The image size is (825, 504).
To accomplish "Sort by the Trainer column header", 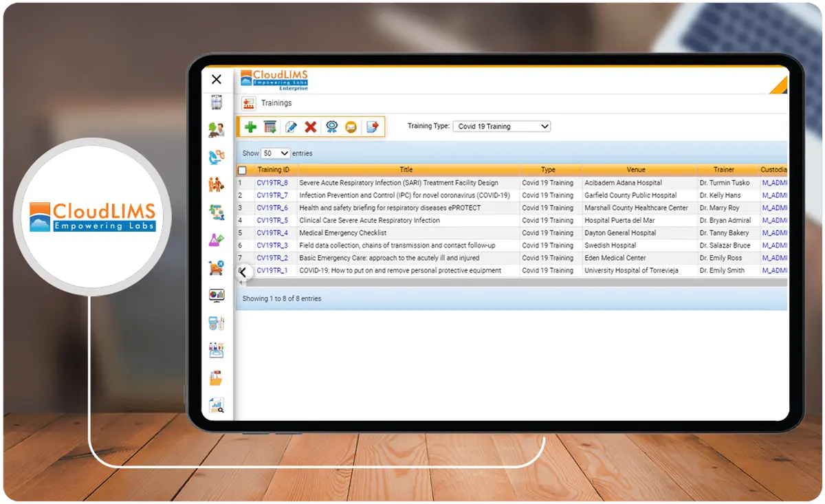I will (x=724, y=170).
